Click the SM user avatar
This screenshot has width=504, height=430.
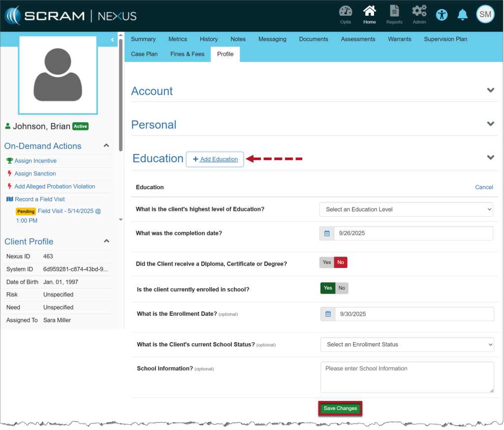[x=485, y=14]
